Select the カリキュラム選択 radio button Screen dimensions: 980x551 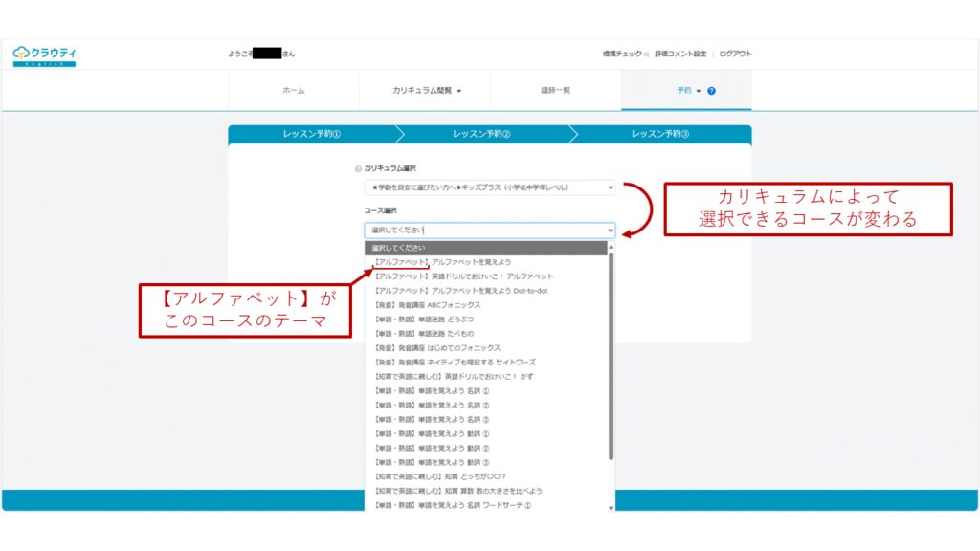tap(359, 169)
